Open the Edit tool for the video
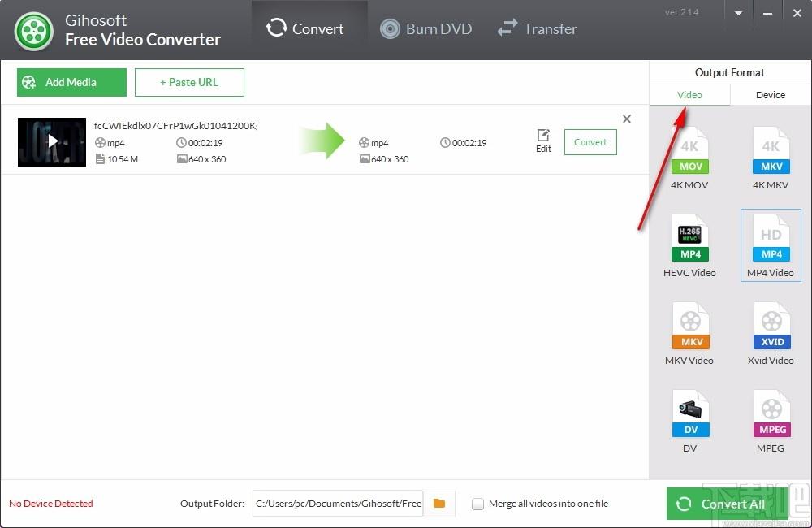The width and height of the screenshot is (812, 528). pos(543,141)
